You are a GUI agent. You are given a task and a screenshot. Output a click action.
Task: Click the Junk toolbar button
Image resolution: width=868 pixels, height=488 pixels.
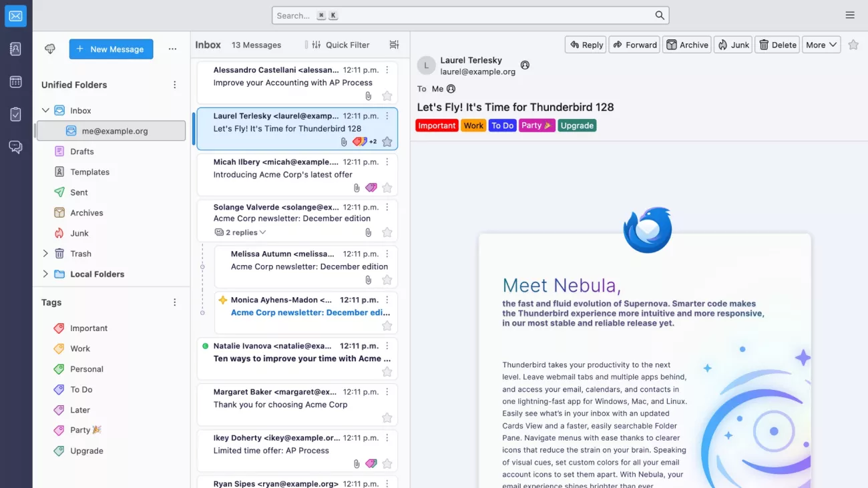coord(733,45)
